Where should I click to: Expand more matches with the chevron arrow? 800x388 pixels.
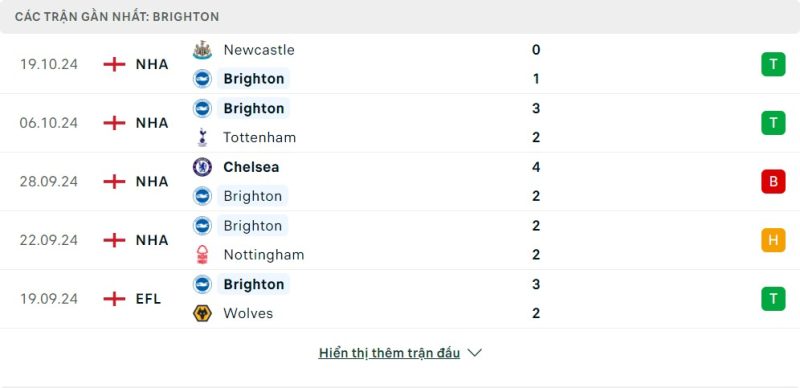pos(474,353)
